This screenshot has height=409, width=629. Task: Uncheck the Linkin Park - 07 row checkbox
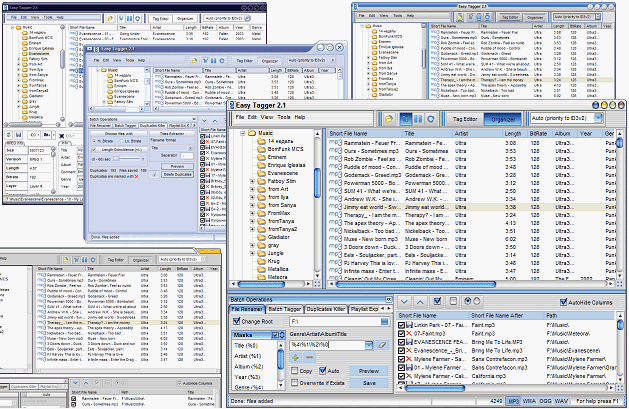(401, 325)
